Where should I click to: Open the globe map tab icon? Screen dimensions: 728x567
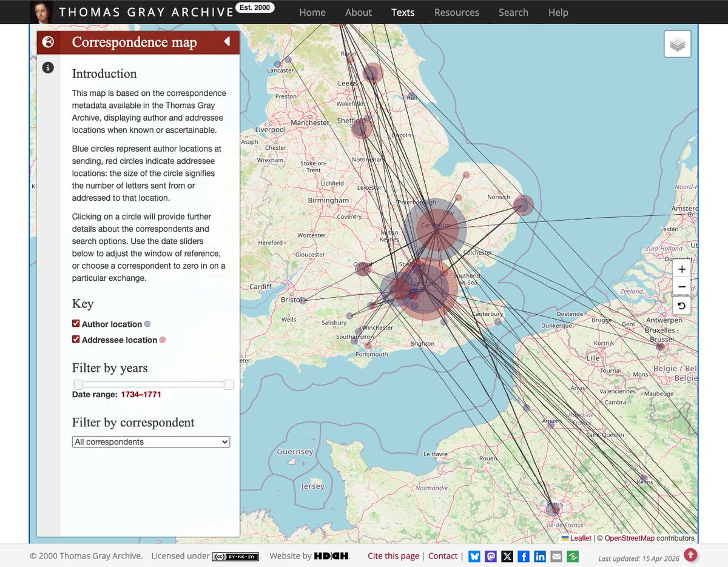tap(49, 42)
